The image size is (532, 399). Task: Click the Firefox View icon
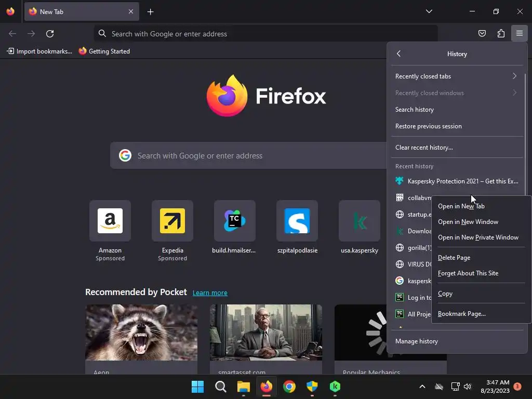point(10,11)
